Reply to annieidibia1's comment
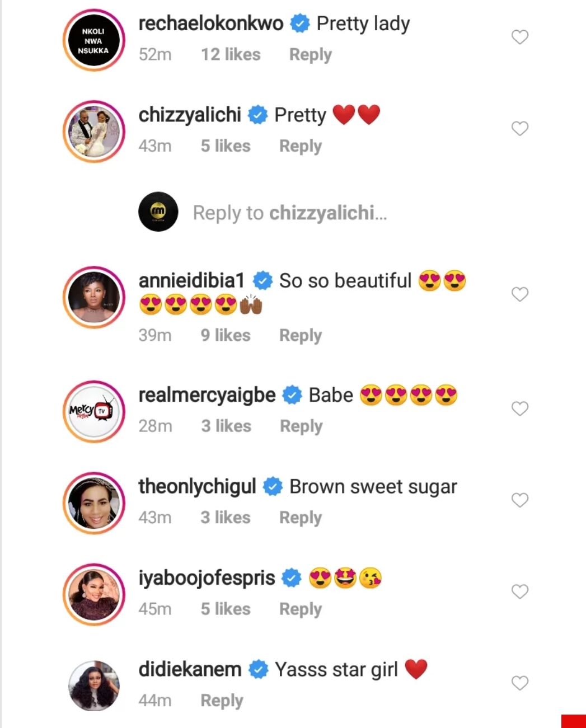This screenshot has width=586, height=728. point(301,335)
